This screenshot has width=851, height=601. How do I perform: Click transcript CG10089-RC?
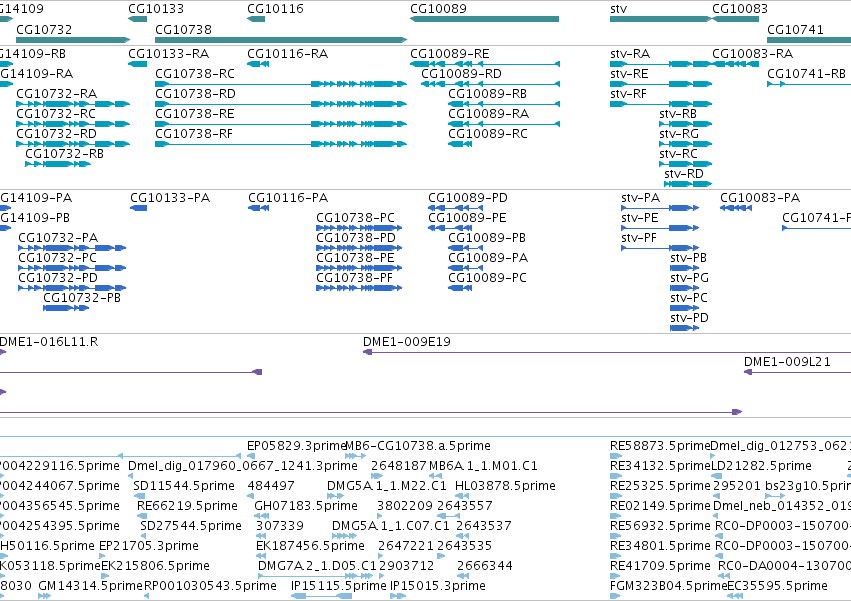[460, 144]
